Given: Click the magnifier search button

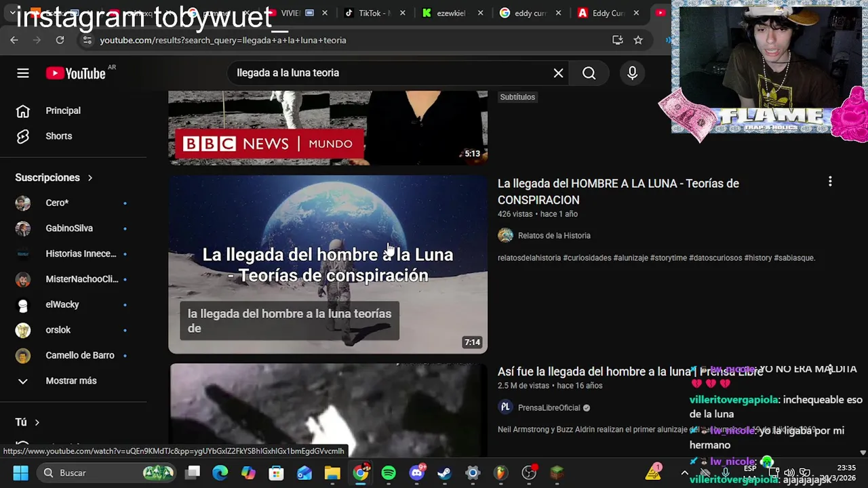Looking at the screenshot, I should click(589, 73).
